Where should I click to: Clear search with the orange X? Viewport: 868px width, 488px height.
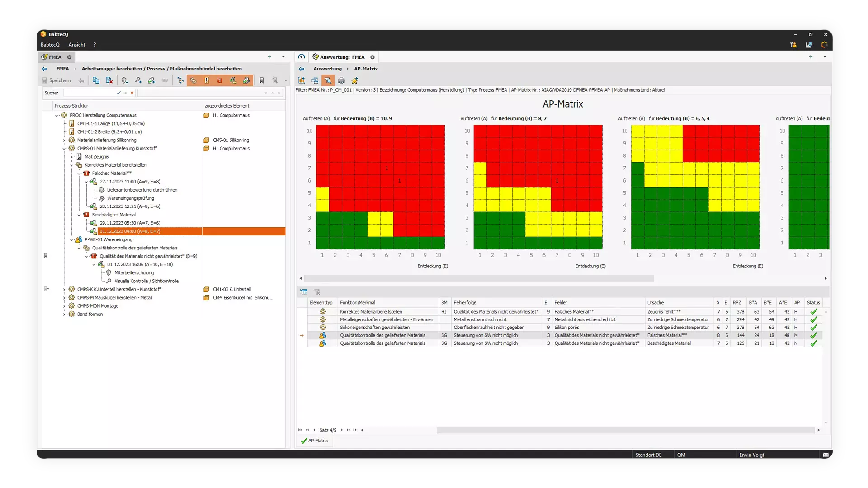[x=132, y=93]
